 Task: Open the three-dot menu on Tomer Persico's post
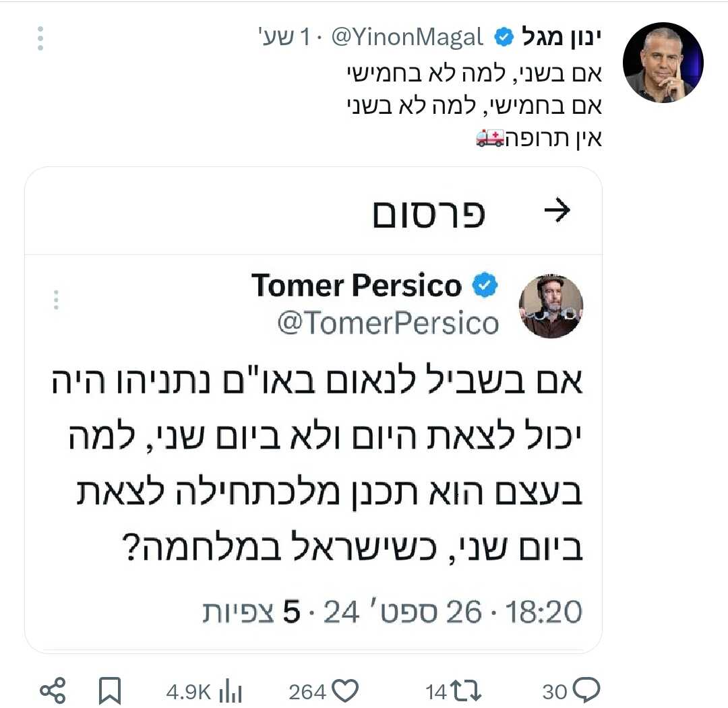57,300
